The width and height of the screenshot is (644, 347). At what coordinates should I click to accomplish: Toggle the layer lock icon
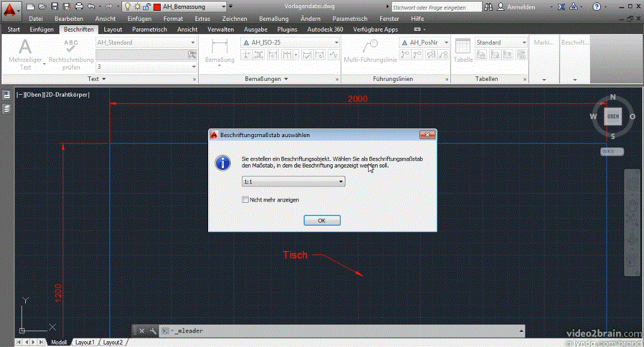pyautogui.click(x=147, y=6)
